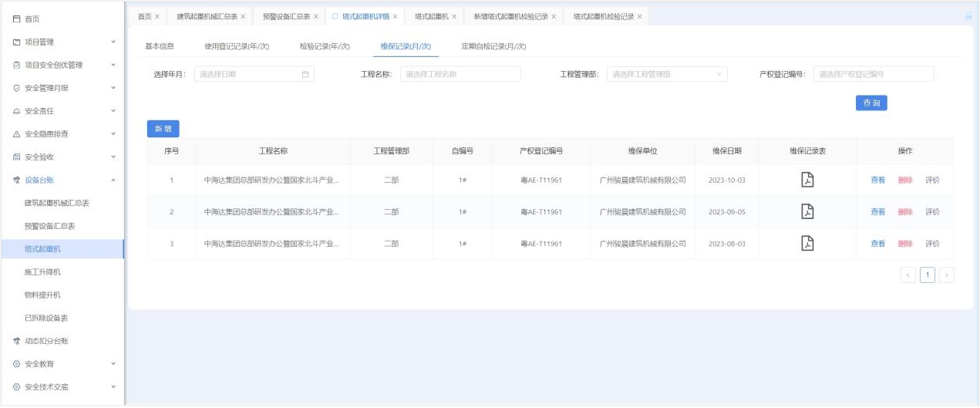Open PDF record for 2023-09-05 row

807,211
